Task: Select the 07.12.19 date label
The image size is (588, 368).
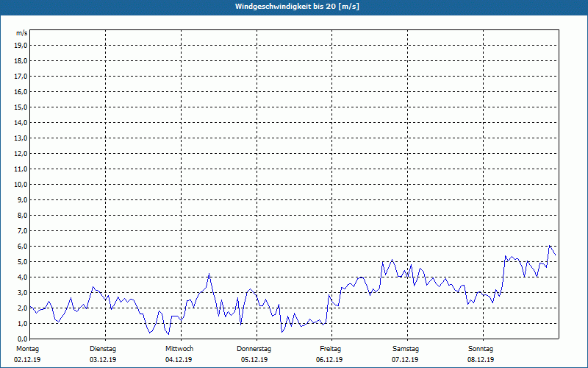Action: click(405, 360)
